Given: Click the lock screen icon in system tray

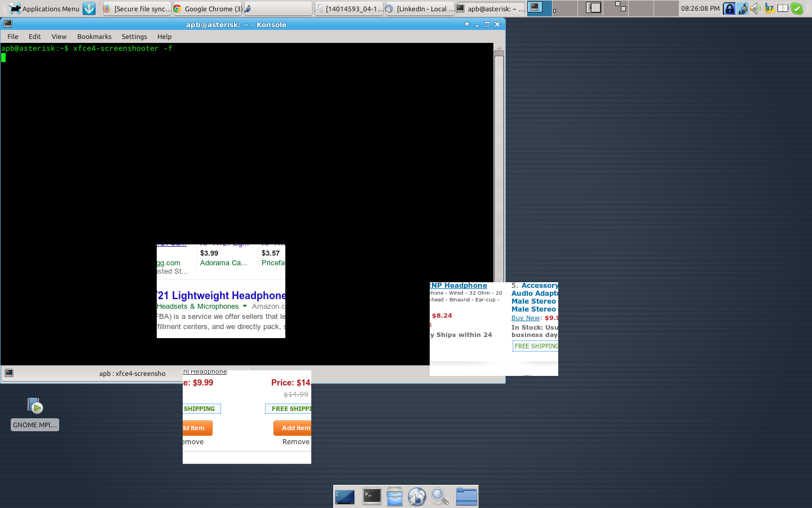Looking at the screenshot, I should tap(729, 8).
